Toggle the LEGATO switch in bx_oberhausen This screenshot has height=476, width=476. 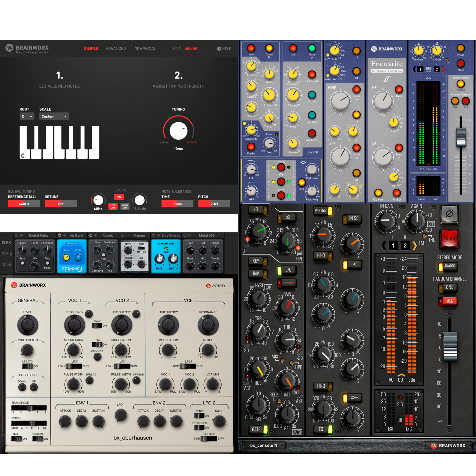28,366
